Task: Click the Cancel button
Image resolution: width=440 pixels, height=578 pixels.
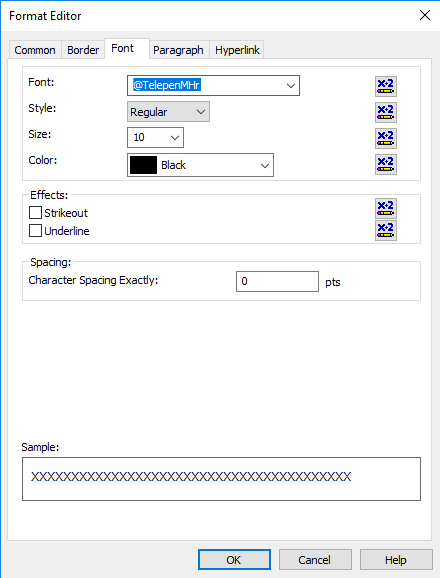Action: coord(315,560)
